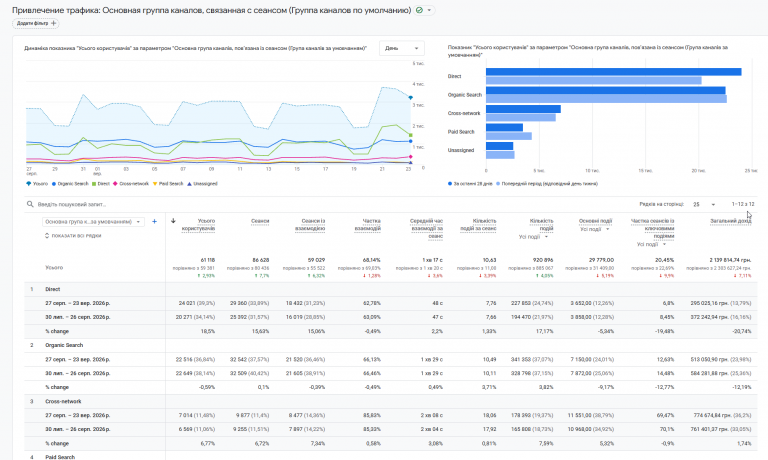Click the Organic Search revenue change -12,19%
768x460 pixels.
pos(742,387)
